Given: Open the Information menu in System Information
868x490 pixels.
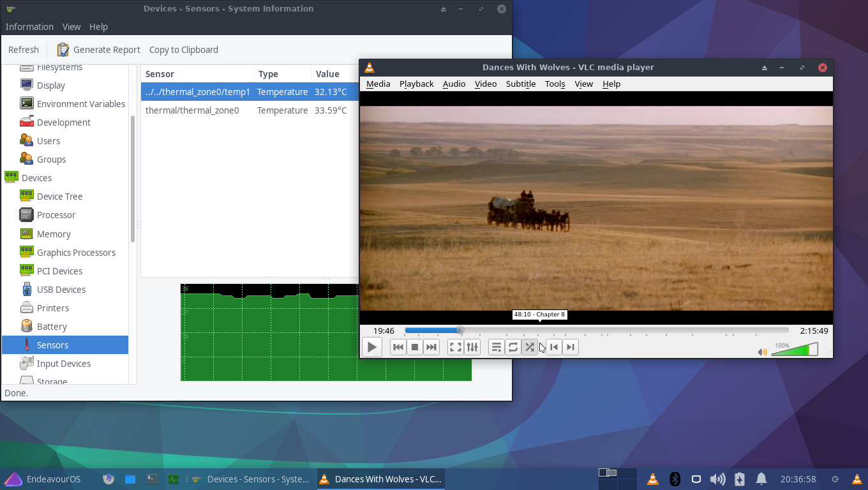Looking at the screenshot, I should 29,27.
